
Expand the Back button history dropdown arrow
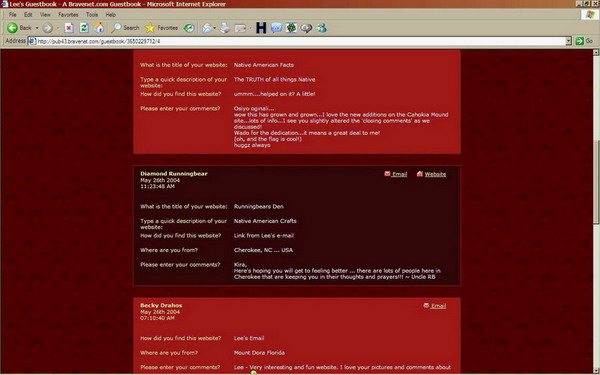click(x=37, y=28)
